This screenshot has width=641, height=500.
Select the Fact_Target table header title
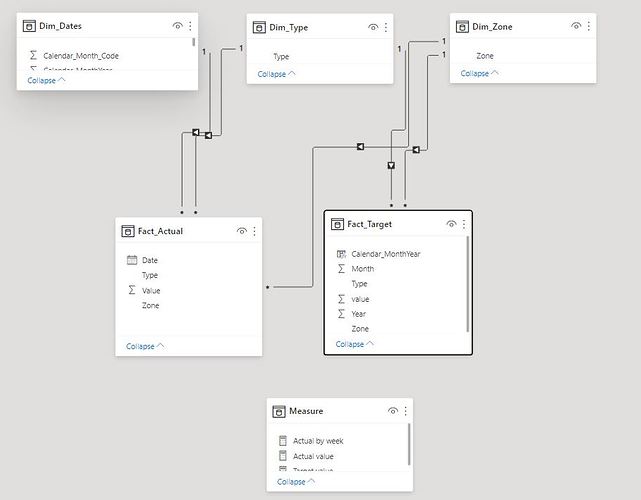coord(370,224)
